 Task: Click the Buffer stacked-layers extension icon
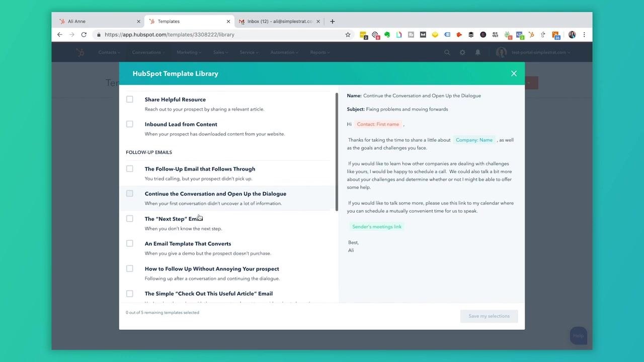[x=471, y=35]
